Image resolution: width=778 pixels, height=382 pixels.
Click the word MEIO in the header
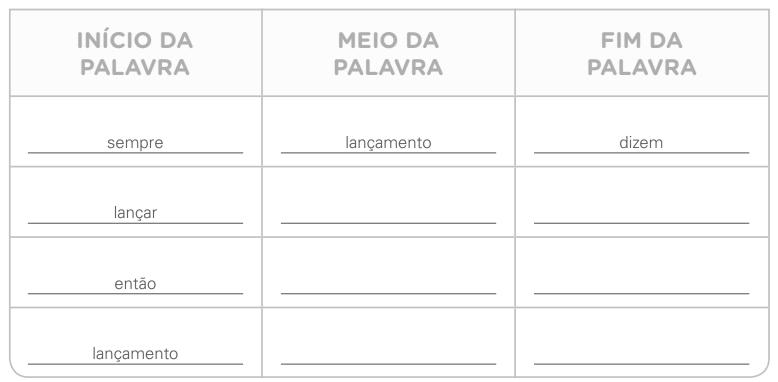[x=368, y=41]
